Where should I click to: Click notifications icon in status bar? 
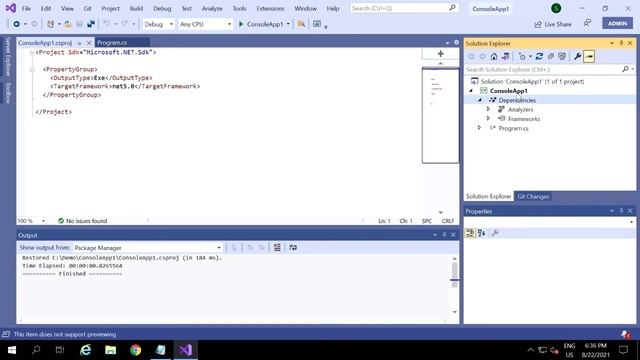(x=626, y=334)
